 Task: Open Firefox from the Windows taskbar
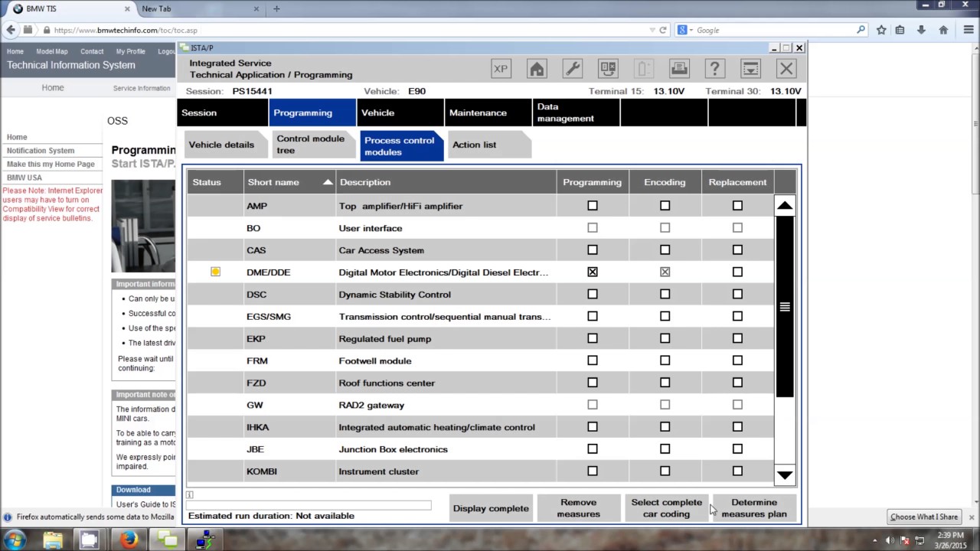tap(128, 540)
